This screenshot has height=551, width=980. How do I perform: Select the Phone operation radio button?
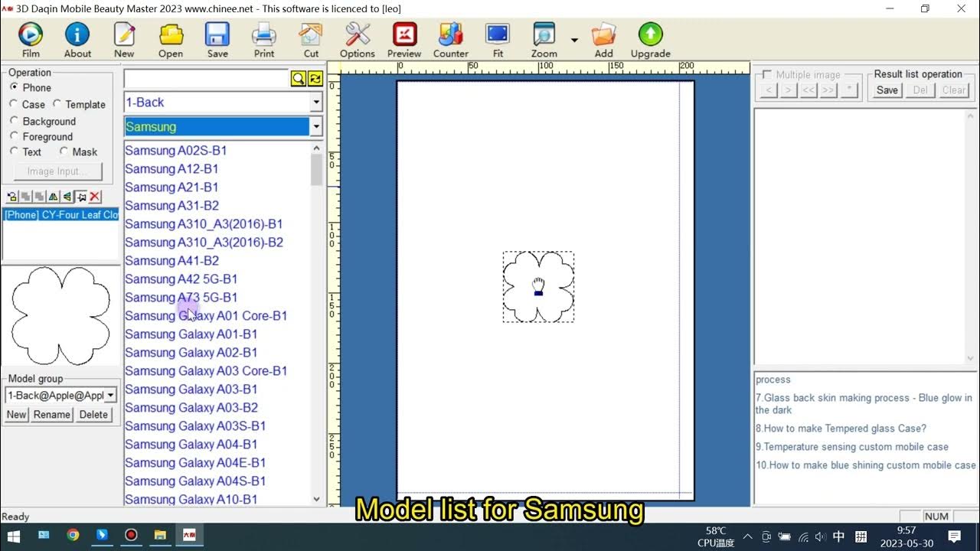[14, 87]
